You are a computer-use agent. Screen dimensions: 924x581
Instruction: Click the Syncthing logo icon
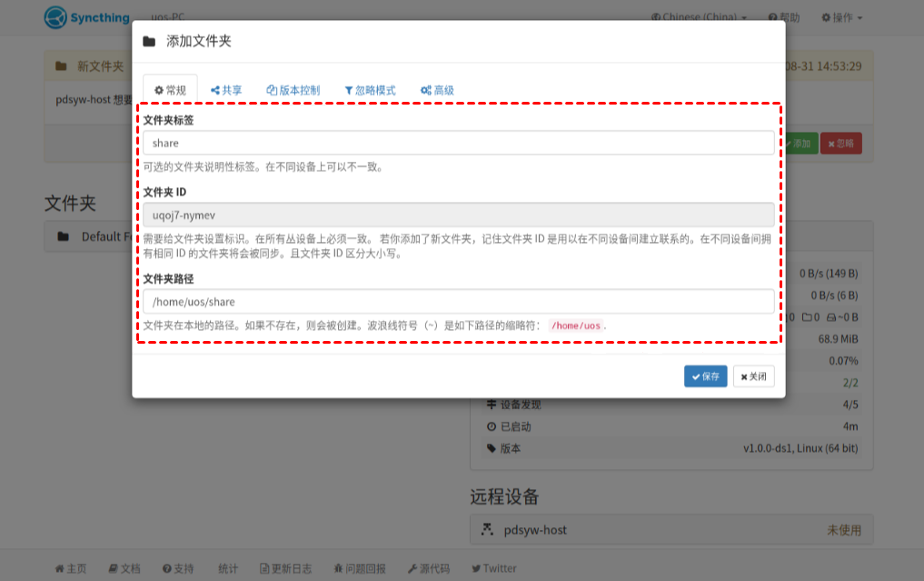[56, 17]
